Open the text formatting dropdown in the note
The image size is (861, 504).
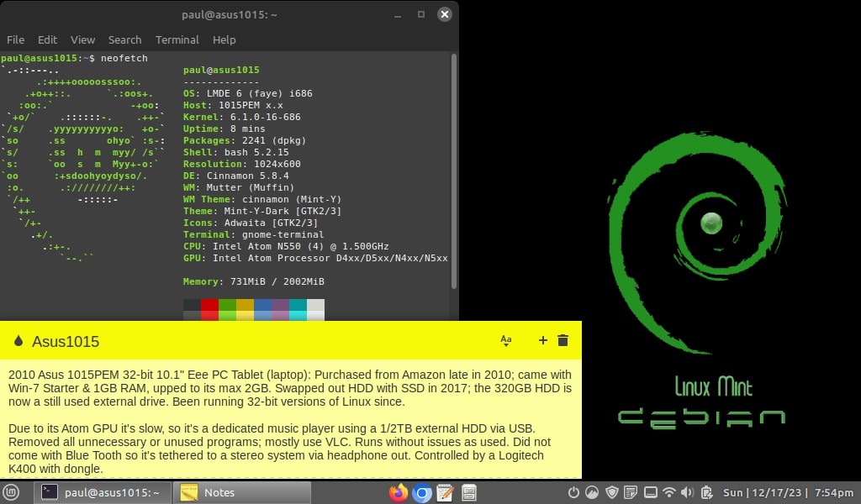[x=506, y=340]
